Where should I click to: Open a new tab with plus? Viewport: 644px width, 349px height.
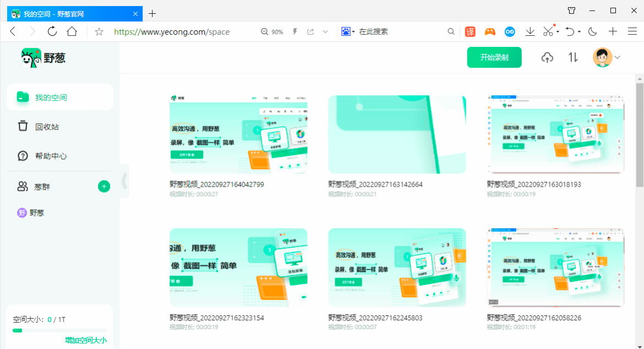point(152,14)
